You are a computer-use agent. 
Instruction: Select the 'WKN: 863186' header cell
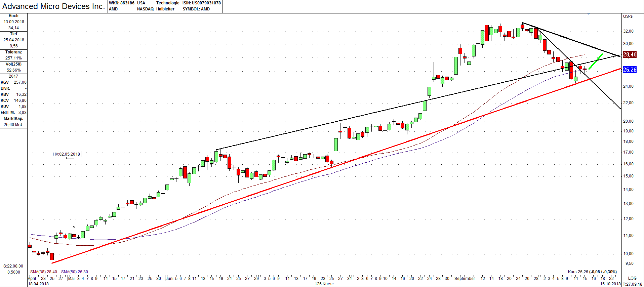pyautogui.click(x=121, y=3)
